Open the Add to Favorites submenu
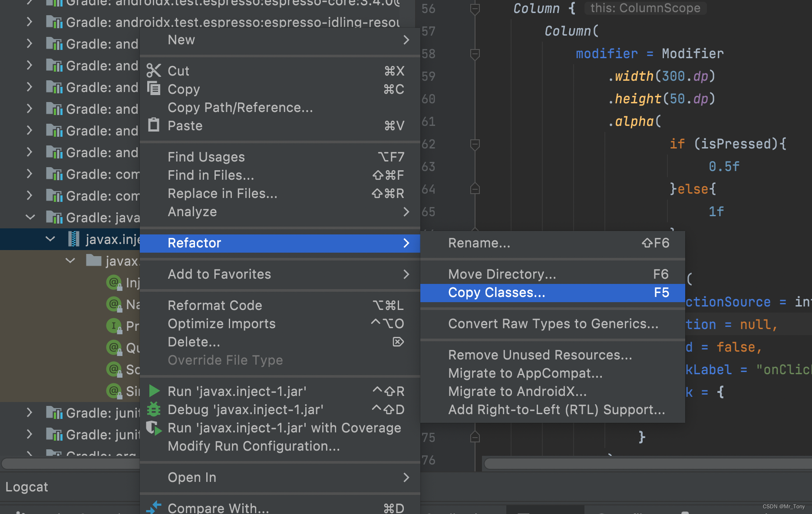Screen dimensions: 812x514 (x=280, y=274)
